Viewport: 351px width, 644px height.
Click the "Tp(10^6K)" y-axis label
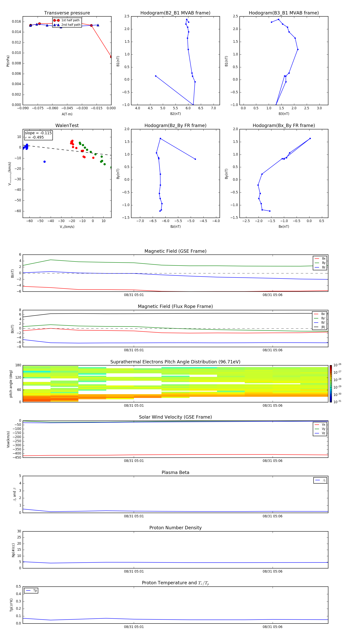[x=12, y=605]
